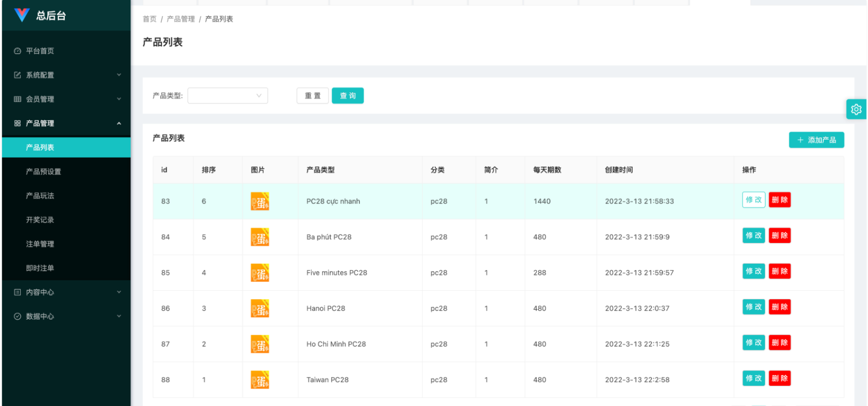Click 删除 for Ho Chi Minh PC28
The width and height of the screenshot is (868, 406).
pyautogui.click(x=780, y=343)
